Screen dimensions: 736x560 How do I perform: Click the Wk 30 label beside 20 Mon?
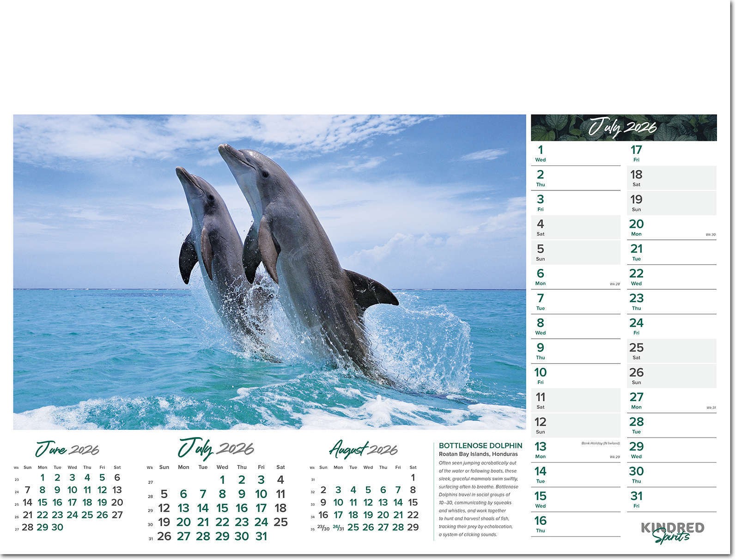coord(710,235)
